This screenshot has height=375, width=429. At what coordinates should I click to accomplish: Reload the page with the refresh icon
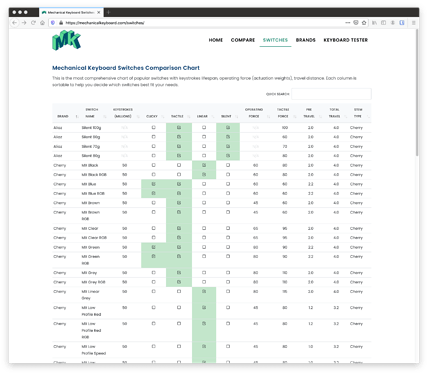[33, 23]
